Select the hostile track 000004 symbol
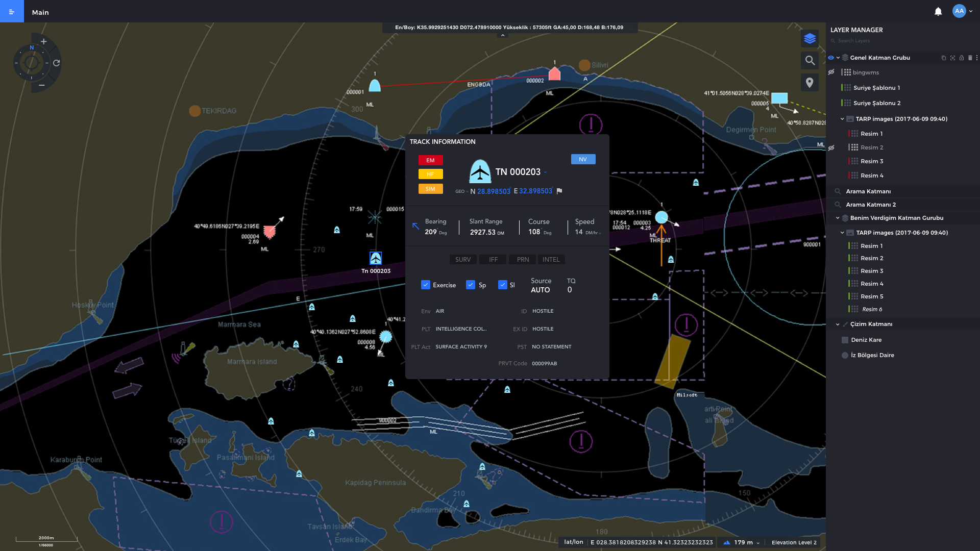 click(x=269, y=232)
